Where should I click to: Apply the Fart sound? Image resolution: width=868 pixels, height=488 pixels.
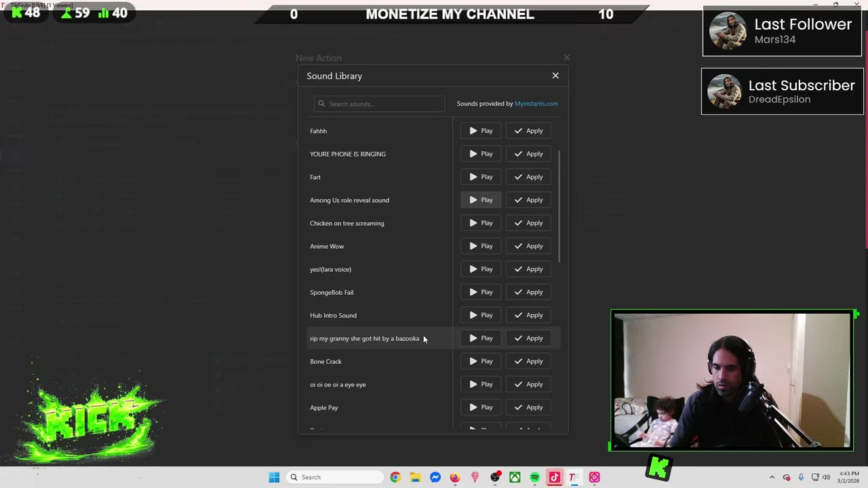coord(528,177)
